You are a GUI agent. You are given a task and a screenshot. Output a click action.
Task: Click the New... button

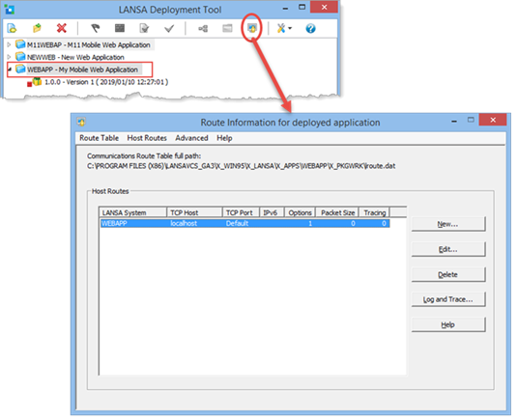coord(448,224)
